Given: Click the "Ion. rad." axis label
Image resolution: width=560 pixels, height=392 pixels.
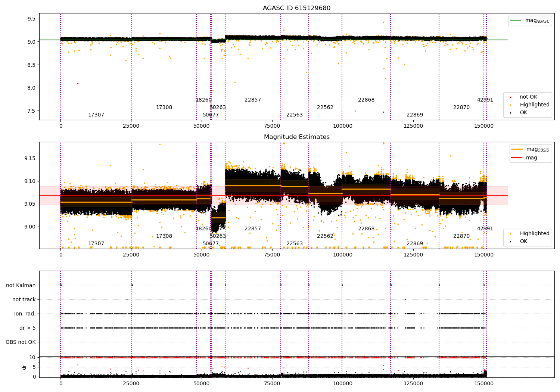Looking at the screenshot, I should [x=25, y=314].
